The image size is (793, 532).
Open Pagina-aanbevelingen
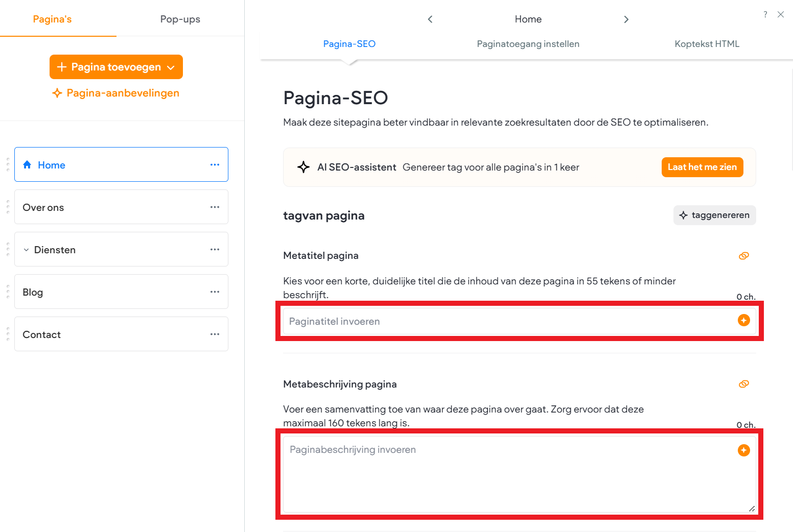[x=115, y=93]
